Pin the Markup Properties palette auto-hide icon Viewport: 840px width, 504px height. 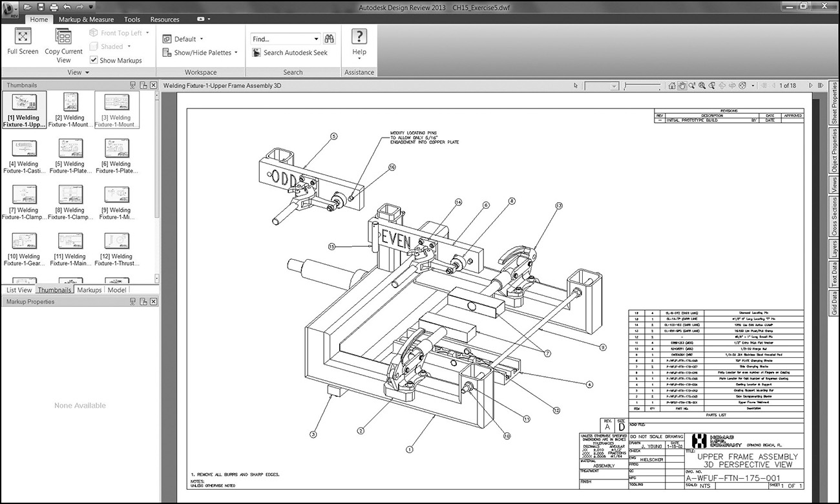pos(133,302)
